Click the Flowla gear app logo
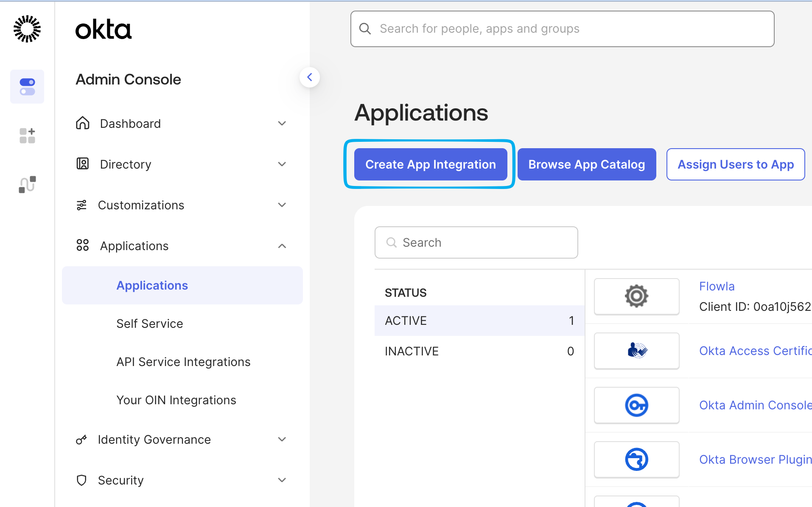 [x=637, y=296]
